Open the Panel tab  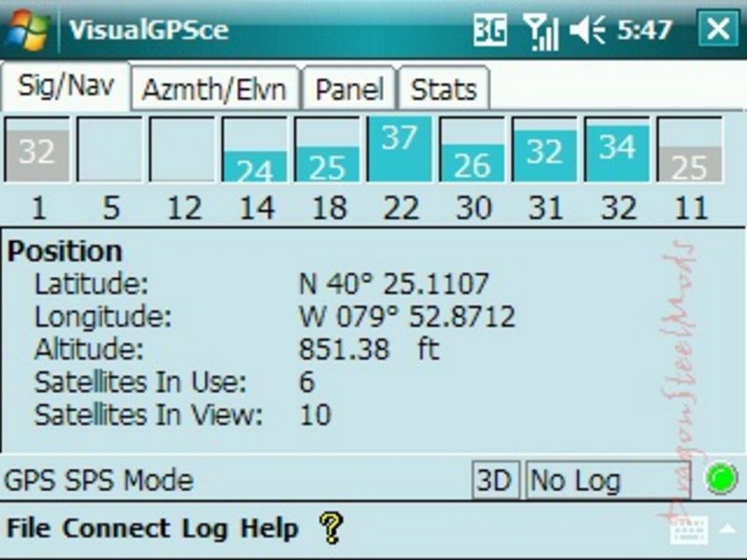[x=349, y=90]
